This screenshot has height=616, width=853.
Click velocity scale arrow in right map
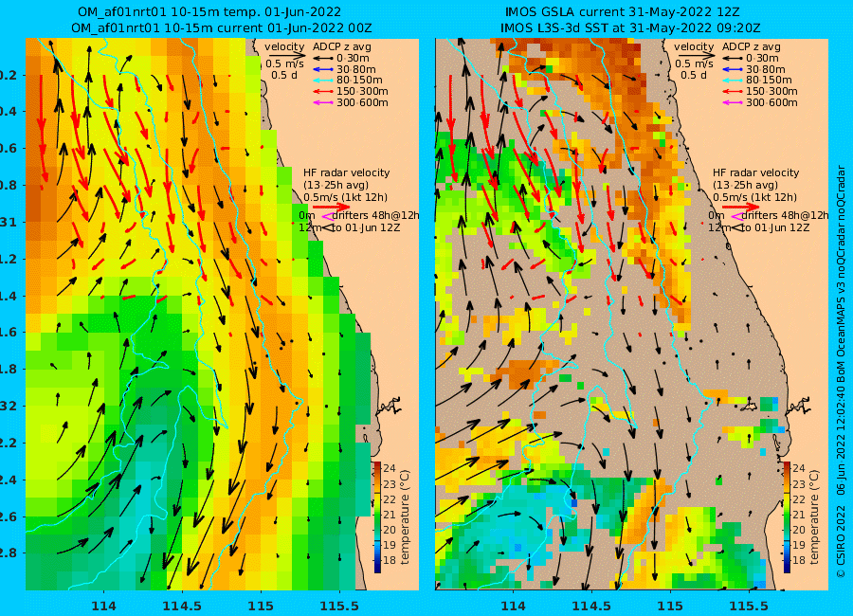696,56
